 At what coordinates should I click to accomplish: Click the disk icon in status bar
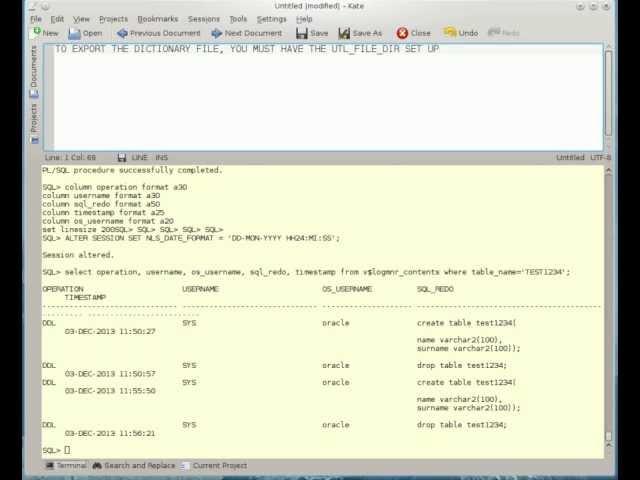point(121,158)
